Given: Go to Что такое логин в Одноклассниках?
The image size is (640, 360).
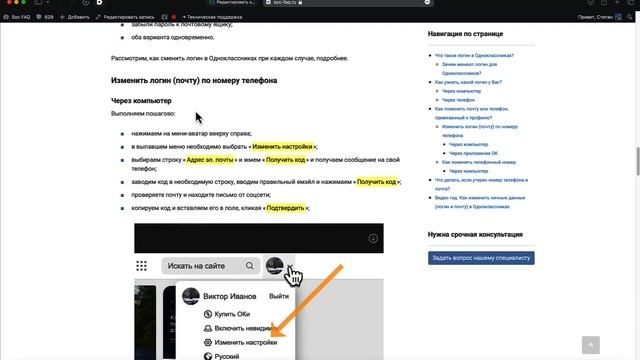Looking at the screenshot, I should (x=474, y=56).
